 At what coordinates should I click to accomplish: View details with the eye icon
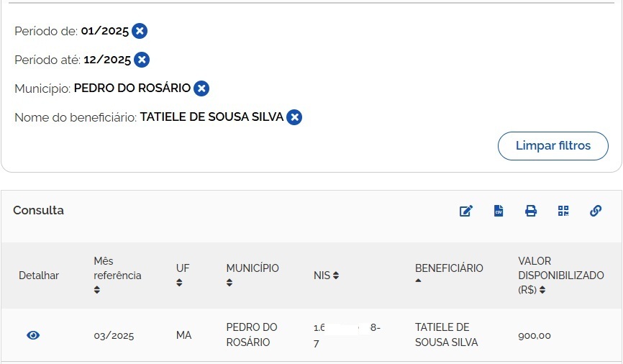(33, 335)
